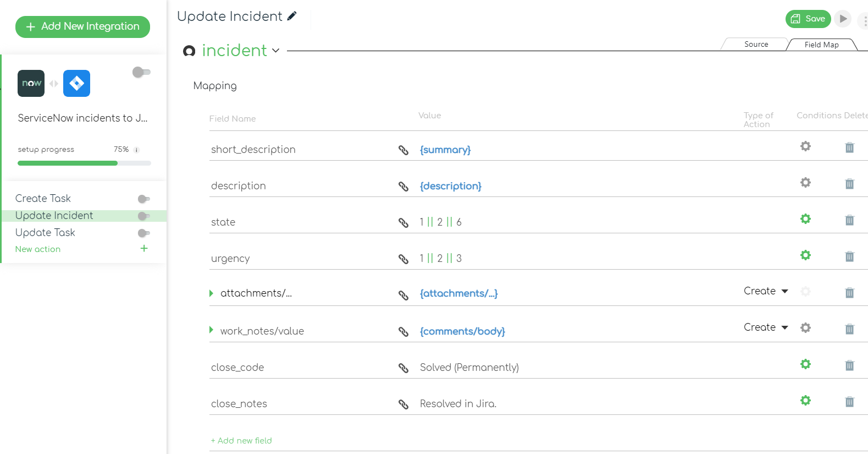Viewport: 868px width, 454px height.
Task: Enable the Update Task action toggle
Action: pyautogui.click(x=144, y=233)
